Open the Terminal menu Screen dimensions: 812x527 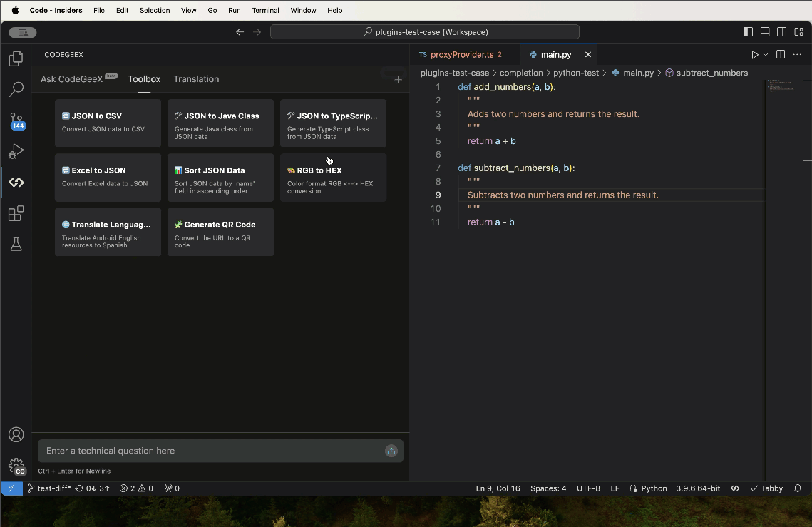click(265, 11)
